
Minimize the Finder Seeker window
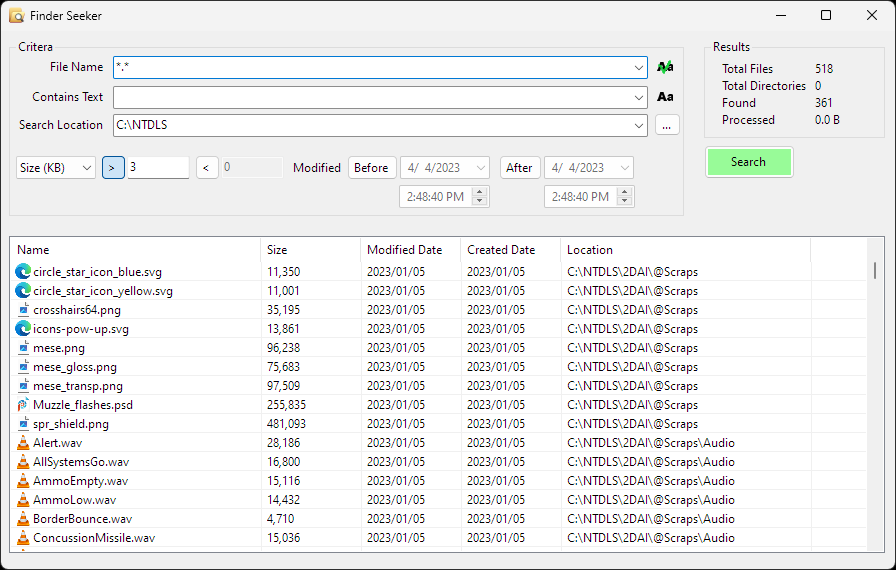pyautogui.click(x=781, y=15)
